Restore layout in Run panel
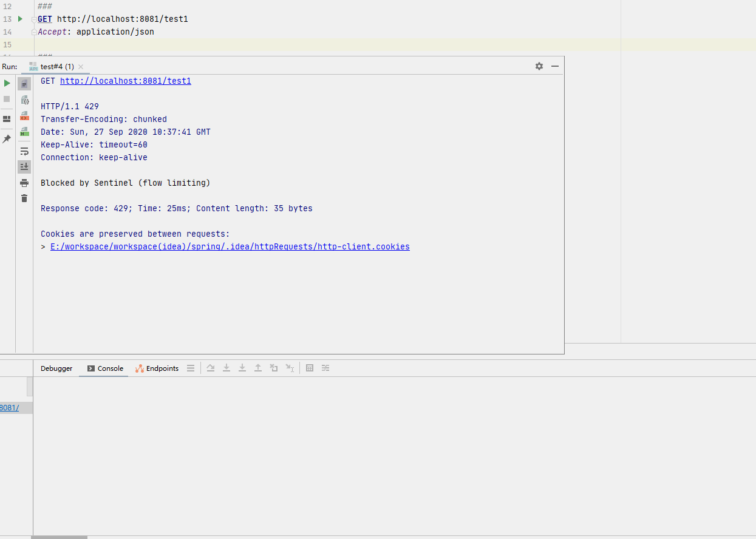756x539 pixels. tap(7, 119)
